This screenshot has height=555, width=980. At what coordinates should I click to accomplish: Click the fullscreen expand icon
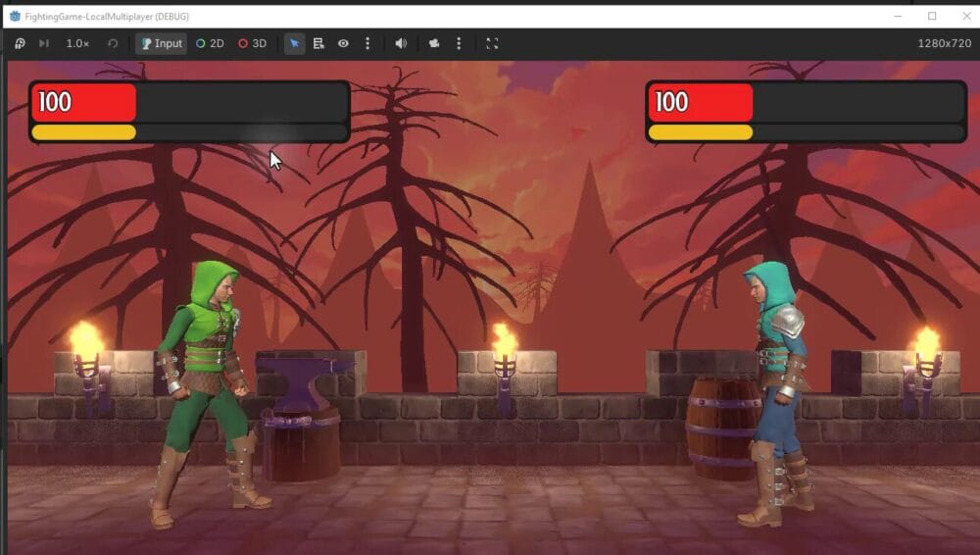(x=493, y=43)
